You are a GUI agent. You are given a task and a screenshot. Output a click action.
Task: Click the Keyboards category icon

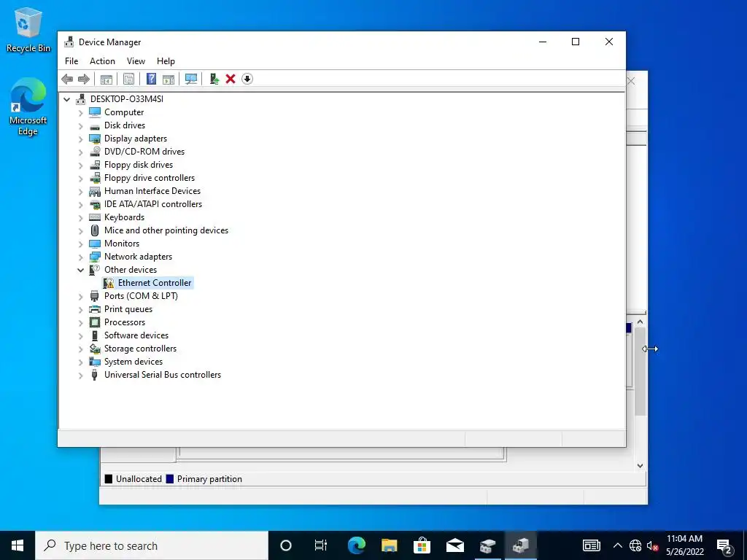pyautogui.click(x=95, y=217)
